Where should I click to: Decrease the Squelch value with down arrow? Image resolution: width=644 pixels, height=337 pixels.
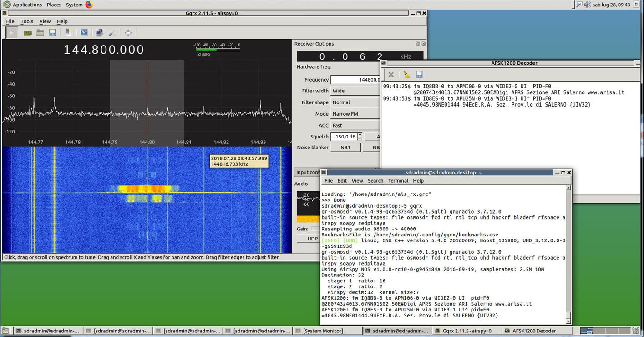(x=360, y=138)
